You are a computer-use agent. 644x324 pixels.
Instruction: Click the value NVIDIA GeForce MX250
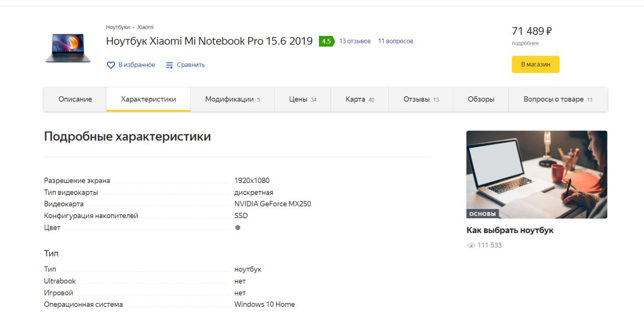273,204
